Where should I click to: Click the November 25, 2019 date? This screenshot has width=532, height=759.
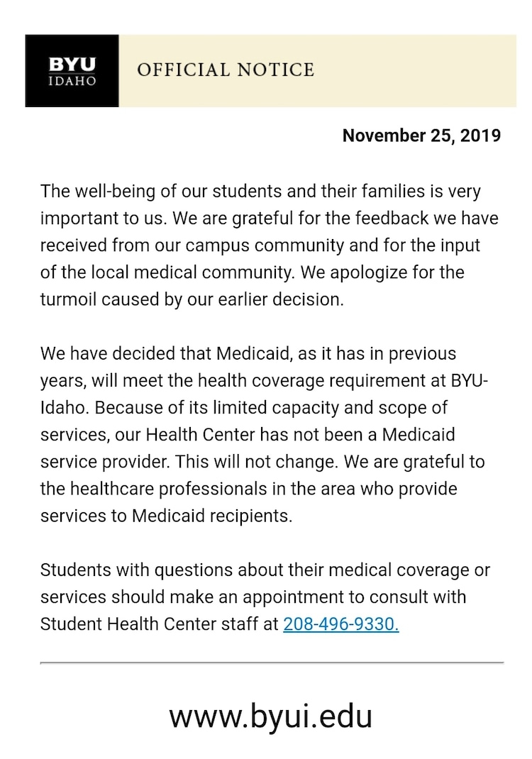pos(421,135)
